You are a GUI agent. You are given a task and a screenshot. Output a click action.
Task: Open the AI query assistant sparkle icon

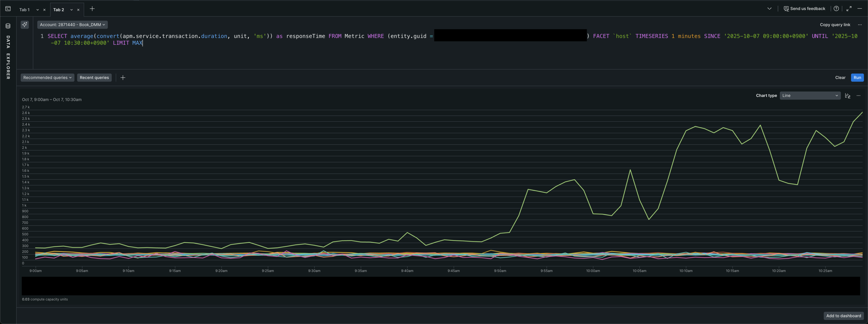(25, 25)
